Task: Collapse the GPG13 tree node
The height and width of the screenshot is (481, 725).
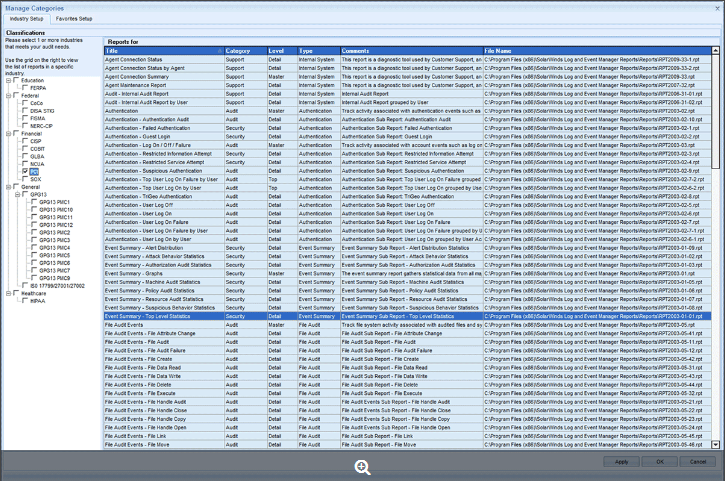Action: [x=18, y=195]
